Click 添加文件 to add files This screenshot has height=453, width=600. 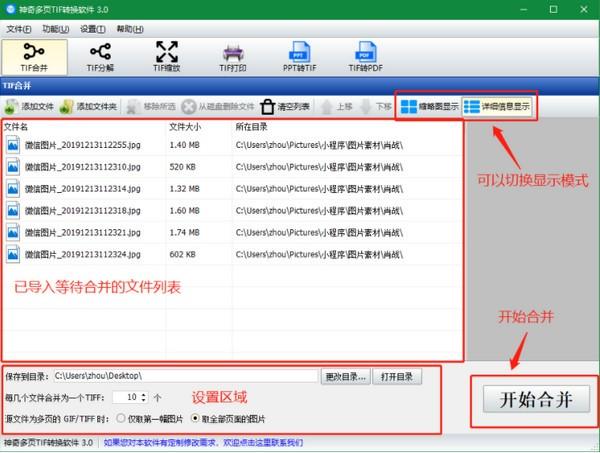[29, 107]
